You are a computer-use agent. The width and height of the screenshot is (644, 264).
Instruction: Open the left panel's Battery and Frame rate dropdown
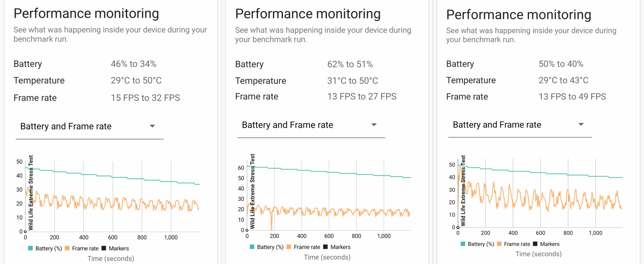(x=89, y=126)
